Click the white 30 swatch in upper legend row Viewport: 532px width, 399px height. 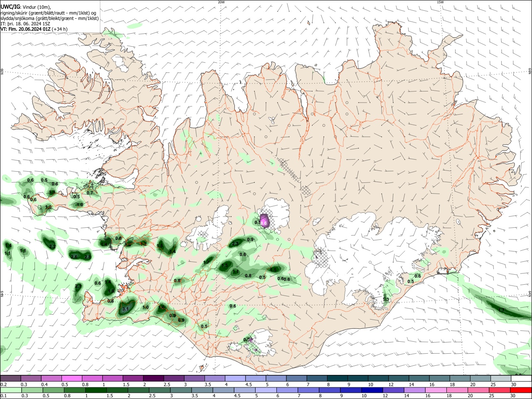click(521, 379)
